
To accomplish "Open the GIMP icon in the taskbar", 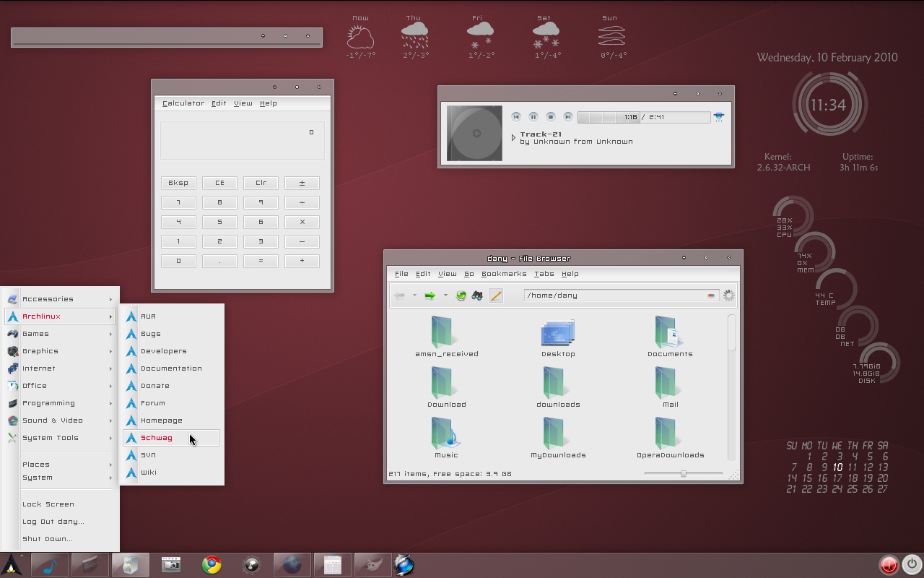I will (x=372, y=565).
